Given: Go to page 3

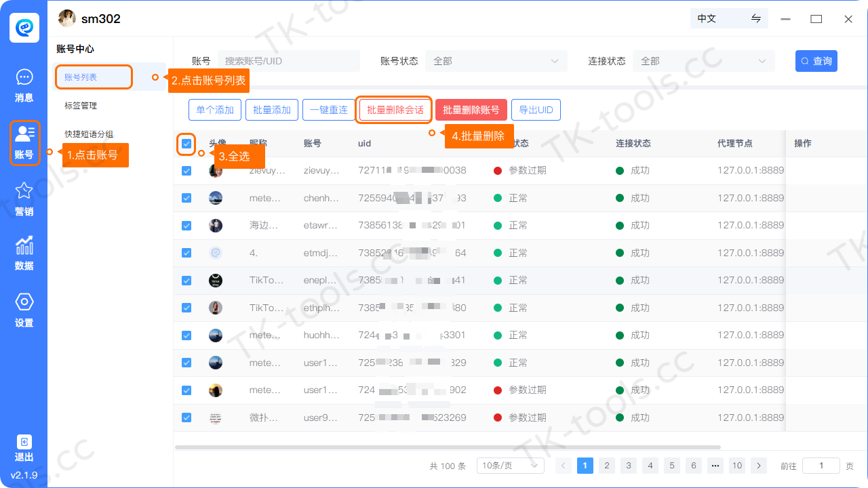Looking at the screenshot, I should coord(629,466).
